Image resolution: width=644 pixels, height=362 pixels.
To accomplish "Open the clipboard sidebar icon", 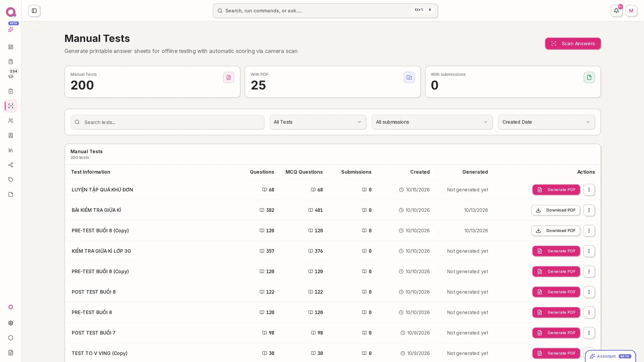I will [x=11, y=62].
